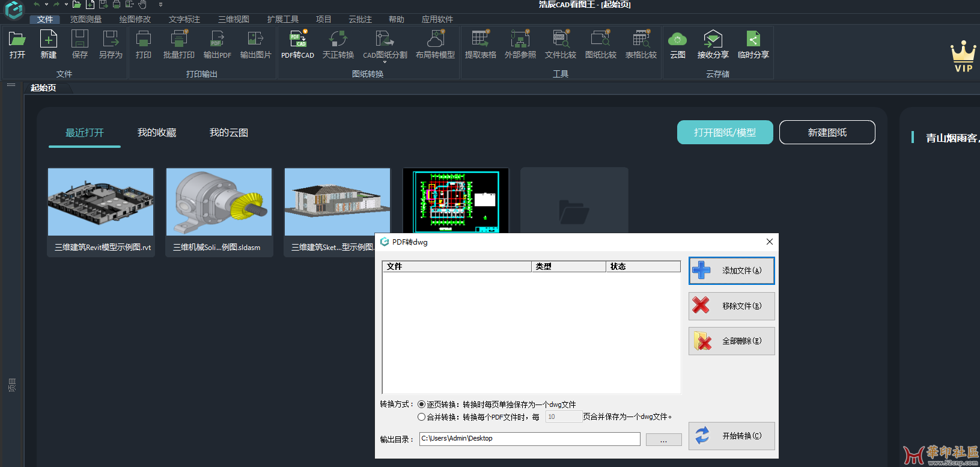Open the 文件 menu tab
The width and height of the screenshot is (980, 467).
(x=45, y=19)
